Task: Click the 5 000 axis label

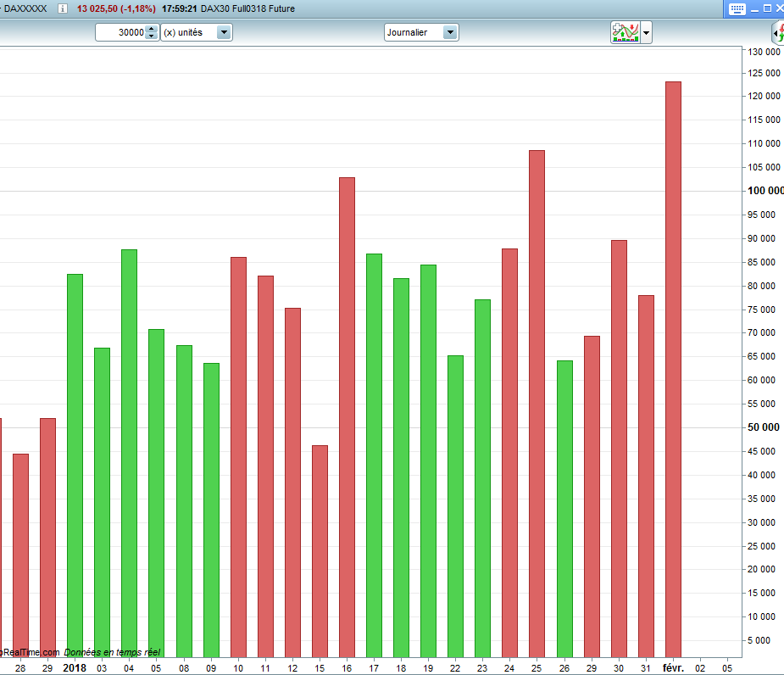Action: click(759, 640)
